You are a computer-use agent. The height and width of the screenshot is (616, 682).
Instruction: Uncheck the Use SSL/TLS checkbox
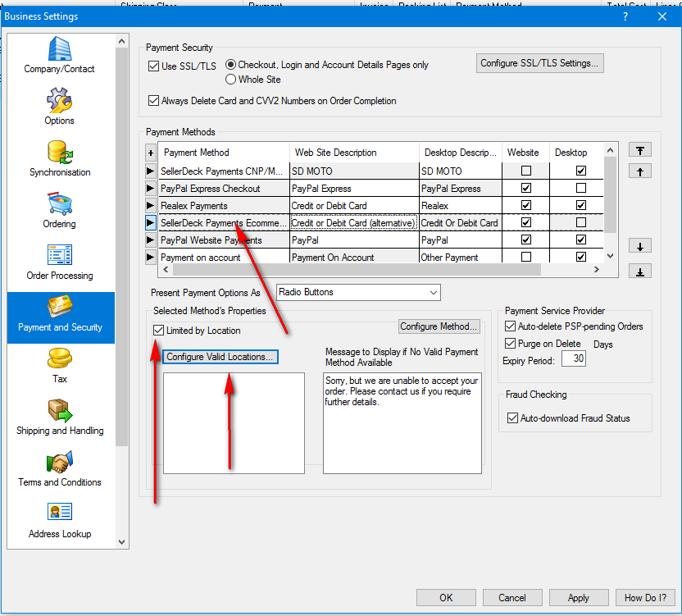tap(153, 66)
